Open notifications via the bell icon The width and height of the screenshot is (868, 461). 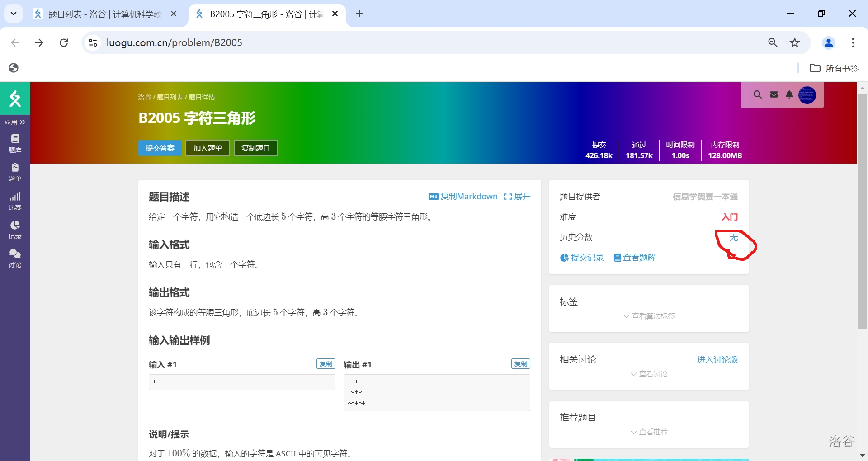click(789, 94)
